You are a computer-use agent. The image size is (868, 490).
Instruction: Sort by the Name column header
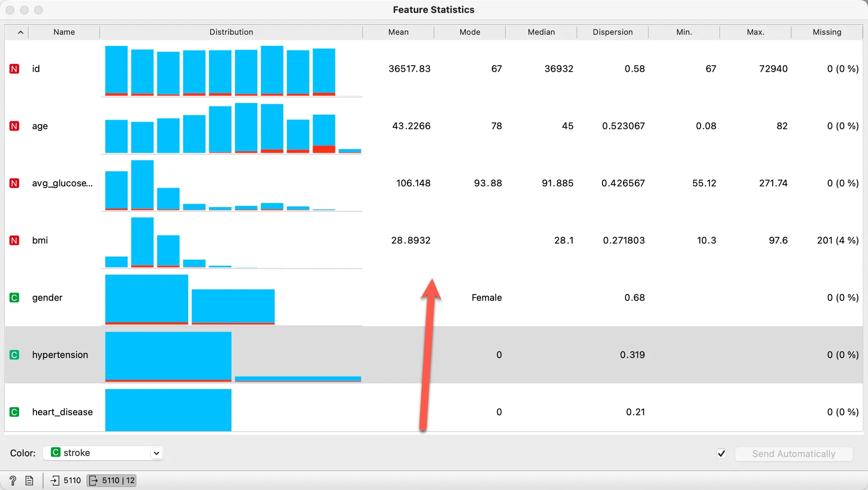[x=64, y=32]
